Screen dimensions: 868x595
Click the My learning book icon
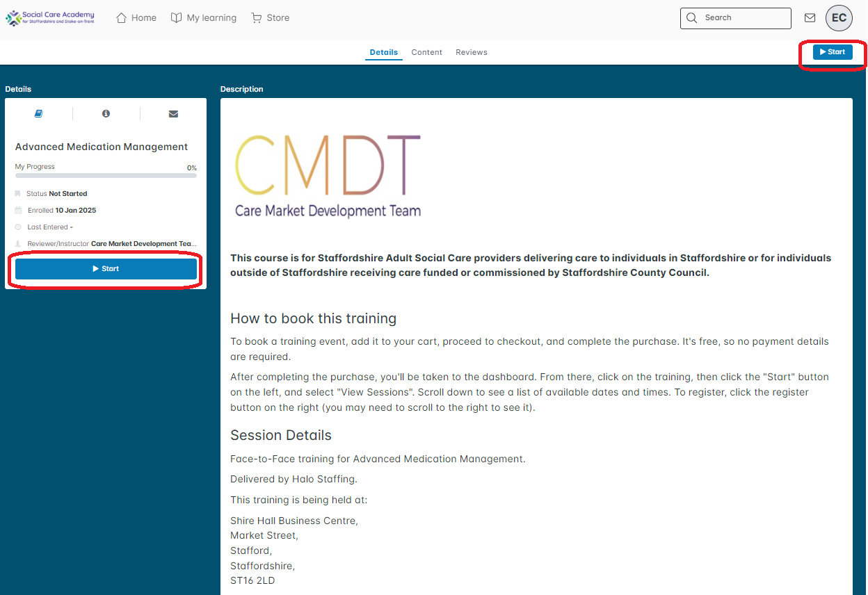pos(177,18)
